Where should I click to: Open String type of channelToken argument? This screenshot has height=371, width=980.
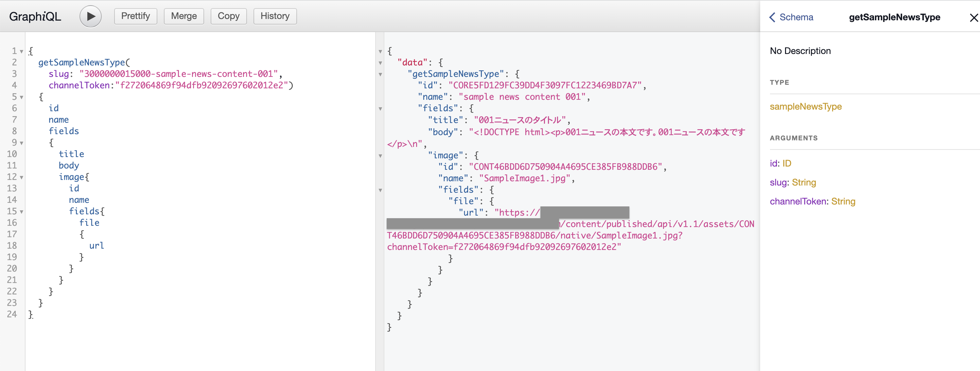[x=843, y=201]
